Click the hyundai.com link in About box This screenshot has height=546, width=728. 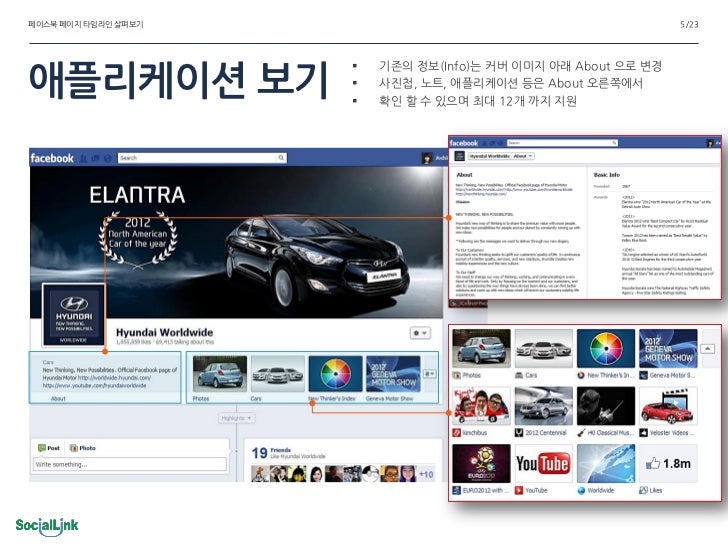114,378
